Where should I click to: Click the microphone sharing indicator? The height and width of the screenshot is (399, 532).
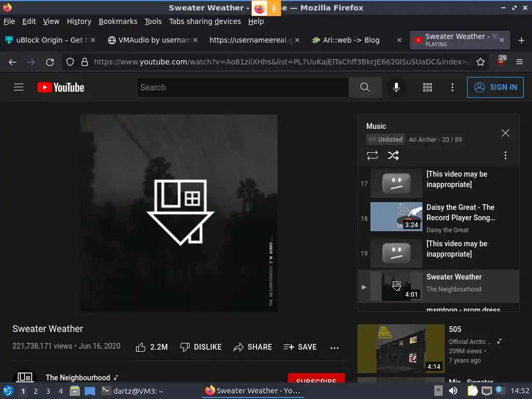point(274,8)
